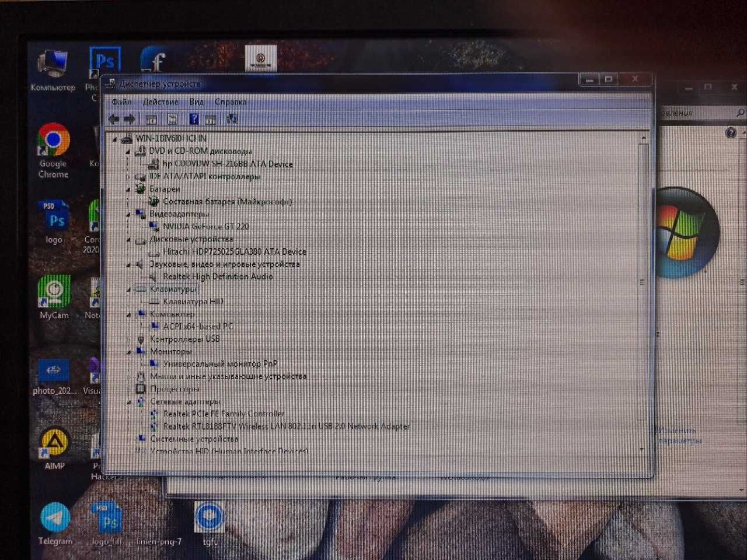Image resolution: width=747 pixels, height=560 pixels.
Task: Open the Действие menu
Action: 160,101
